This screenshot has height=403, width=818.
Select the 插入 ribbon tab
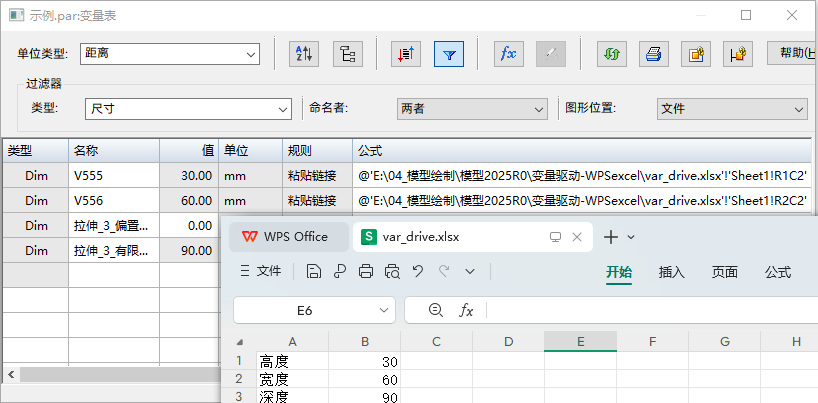[671, 272]
